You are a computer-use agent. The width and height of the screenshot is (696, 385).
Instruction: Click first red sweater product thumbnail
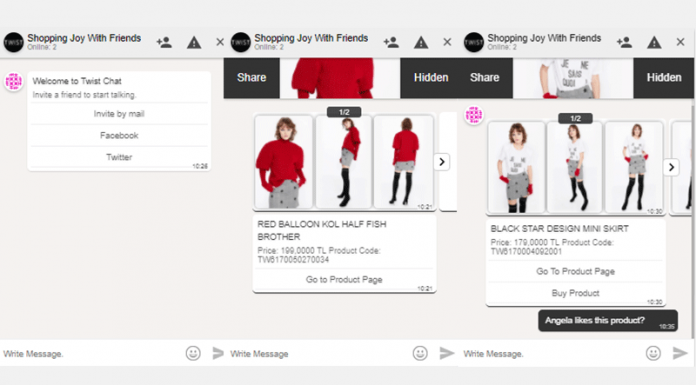coord(284,162)
